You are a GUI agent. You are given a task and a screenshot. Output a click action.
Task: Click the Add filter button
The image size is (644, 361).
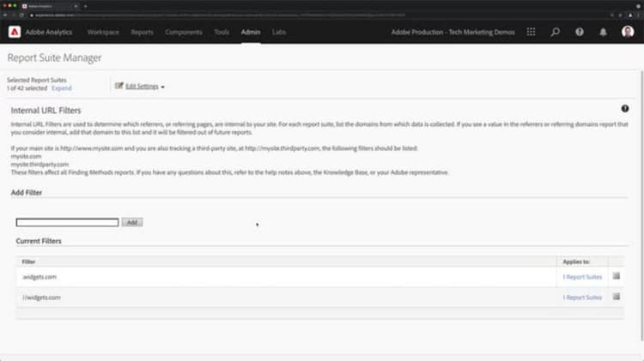pyautogui.click(x=132, y=222)
